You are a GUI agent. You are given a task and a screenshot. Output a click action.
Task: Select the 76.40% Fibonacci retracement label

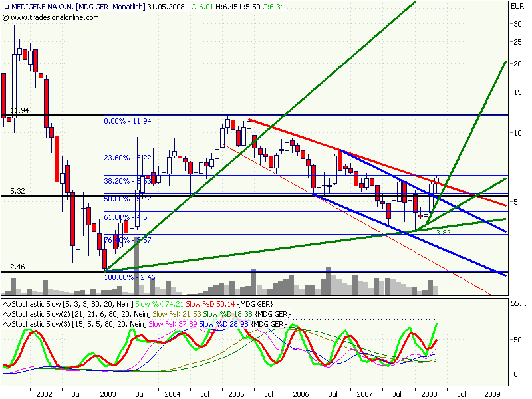[x=128, y=240]
